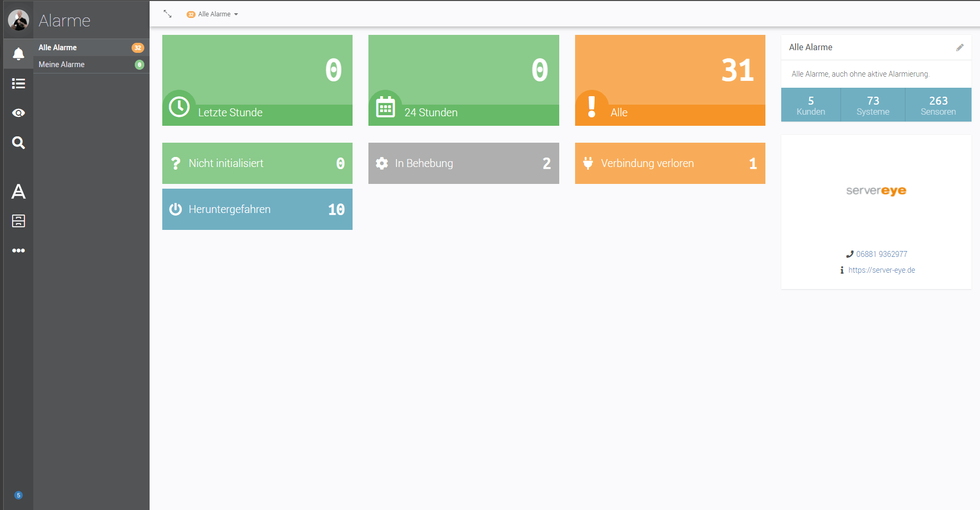Open the 24 Stunden alarm tile
The height and width of the screenshot is (510, 980).
(x=463, y=80)
